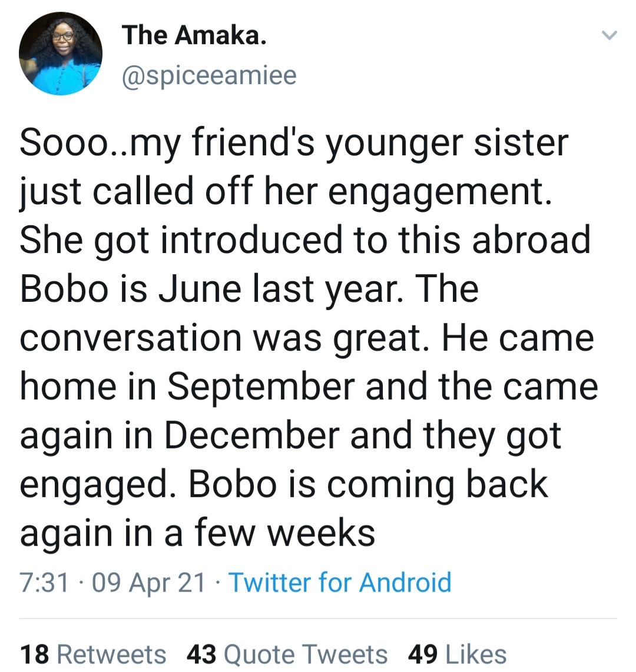Click the "Twitter for Android" source link
The width and height of the screenshot is (636, 672).
tap(340, 583)
